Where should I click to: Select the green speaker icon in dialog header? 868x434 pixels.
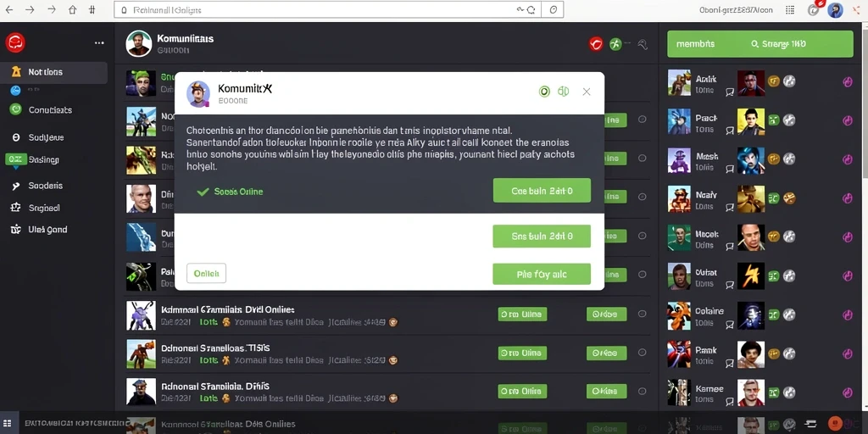(x=563, y=92)
